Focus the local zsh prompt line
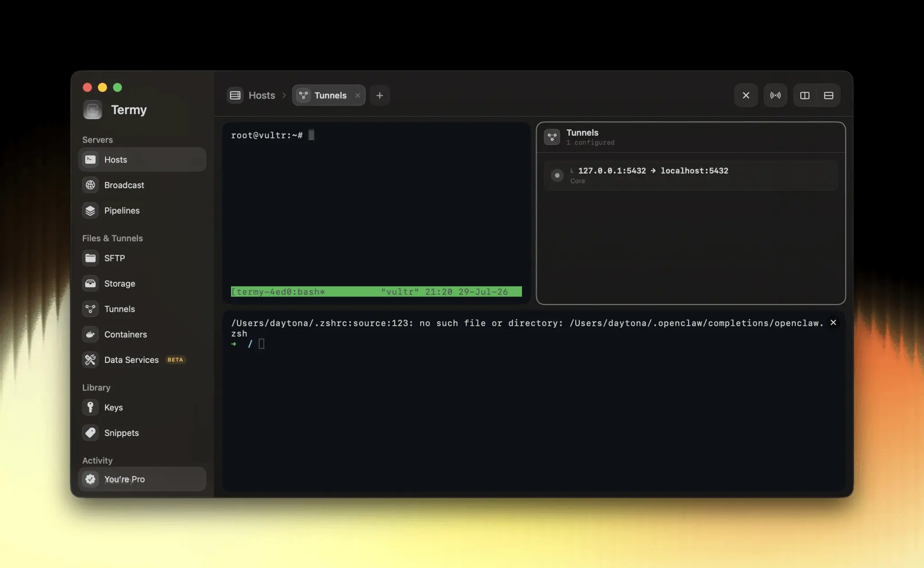Screen dimensions: 924x568 coord(248,344)
